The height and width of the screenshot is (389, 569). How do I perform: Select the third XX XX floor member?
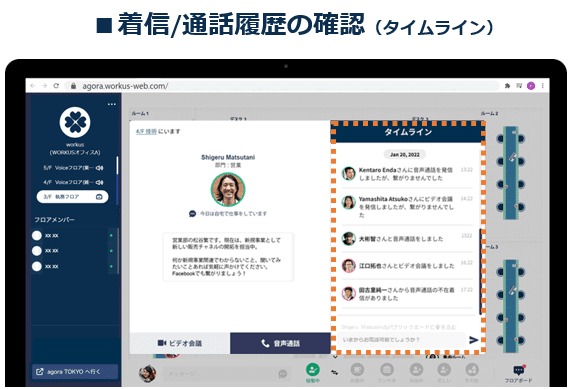coord(74,266)
